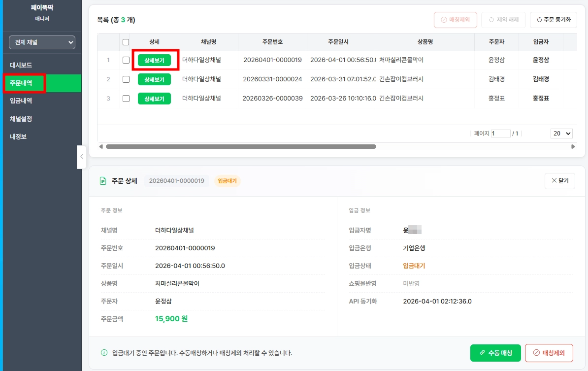The image size is (588, 371).
Task: Click the order date 2026-04-01 00:56:50.0 in the detail
Action: click(x=190, y=266)
